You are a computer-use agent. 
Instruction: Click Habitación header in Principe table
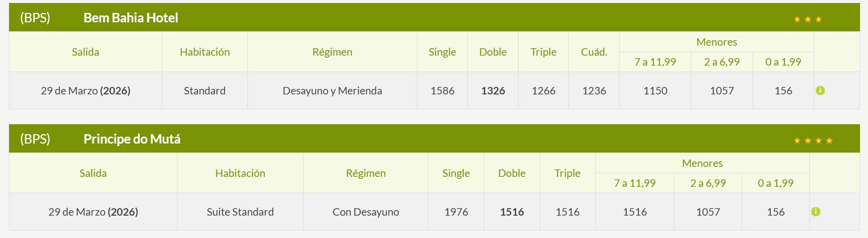[240, 173]
